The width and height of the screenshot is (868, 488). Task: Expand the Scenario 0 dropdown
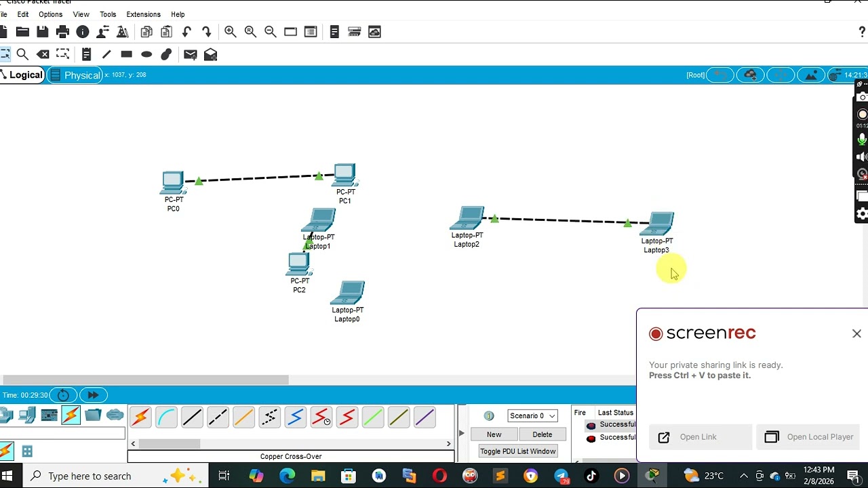pos(532,415)
